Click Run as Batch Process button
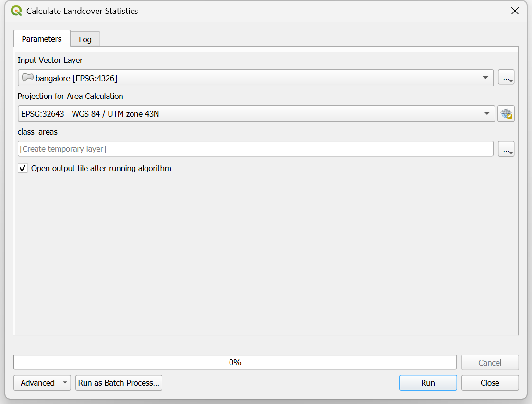This screenshot has width=532, height=404. point(119,383)
